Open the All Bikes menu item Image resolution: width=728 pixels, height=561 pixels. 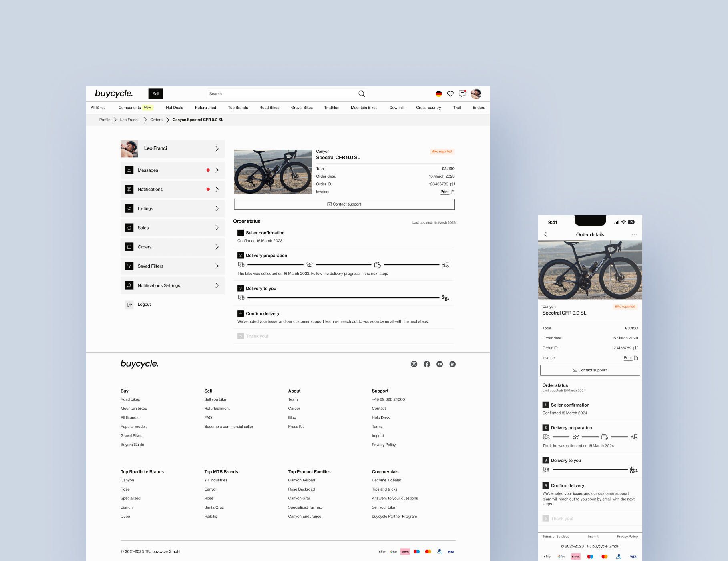tap(98, 108)
